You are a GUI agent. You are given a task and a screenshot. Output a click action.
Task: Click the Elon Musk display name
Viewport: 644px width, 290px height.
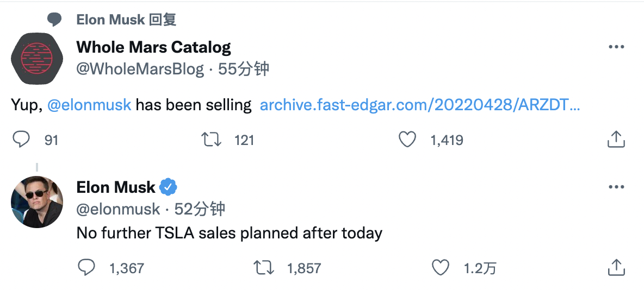(116, 187)
